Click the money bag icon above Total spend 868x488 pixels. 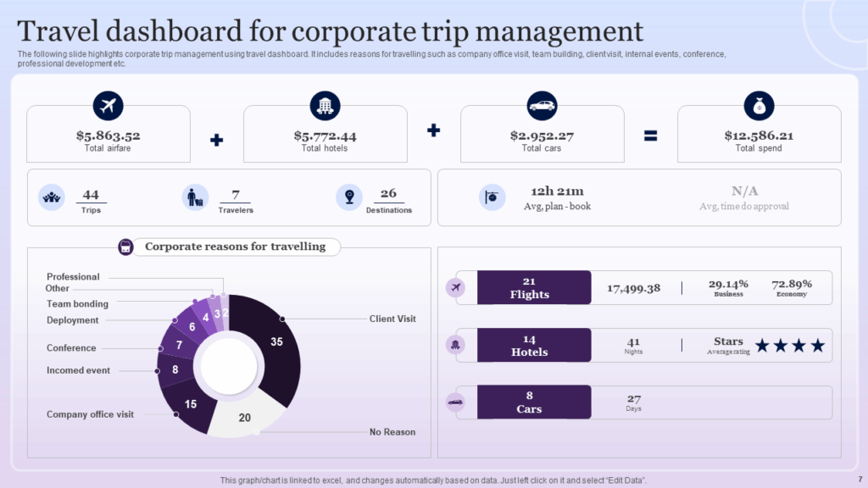759,106
